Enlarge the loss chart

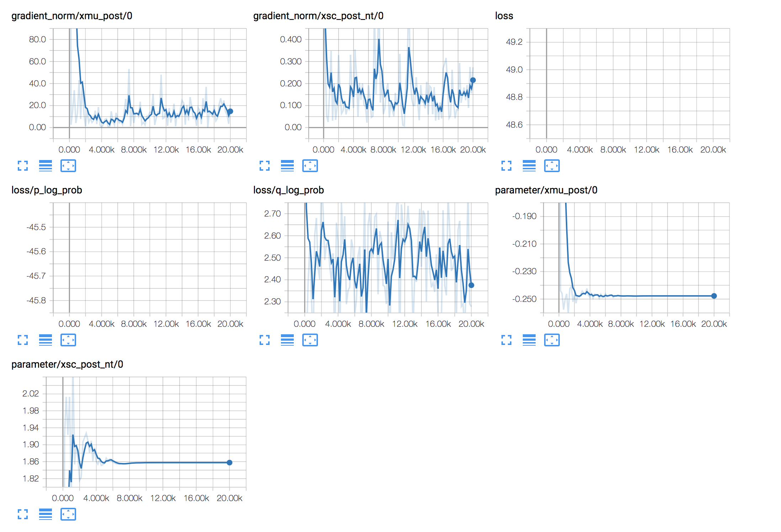pos(506,166)
